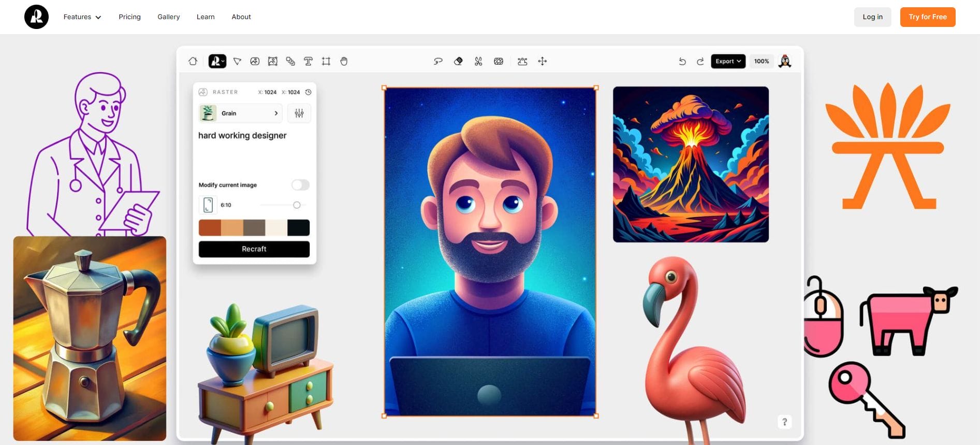Viewport: 980px width, 445px height.
Task: Open the Recraft logo tool dropdown
Action: [217, 61]
